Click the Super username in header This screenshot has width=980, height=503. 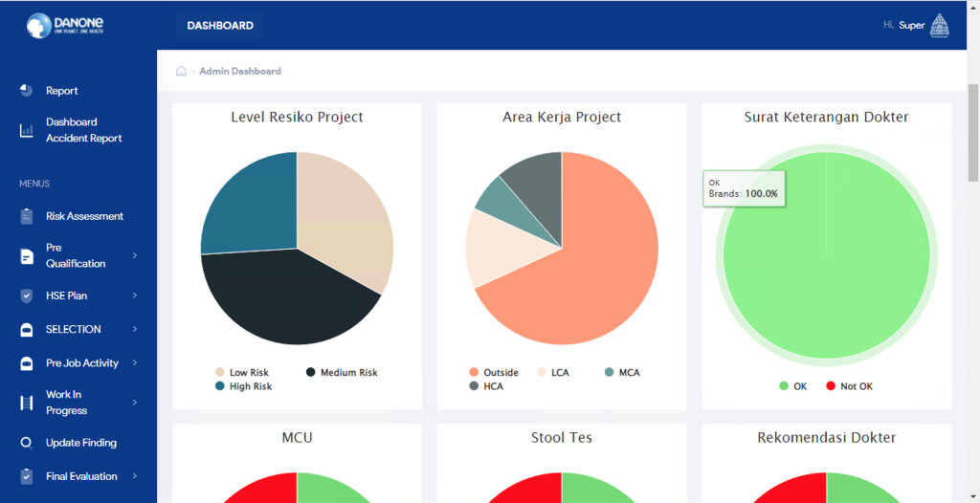[911, 26]
